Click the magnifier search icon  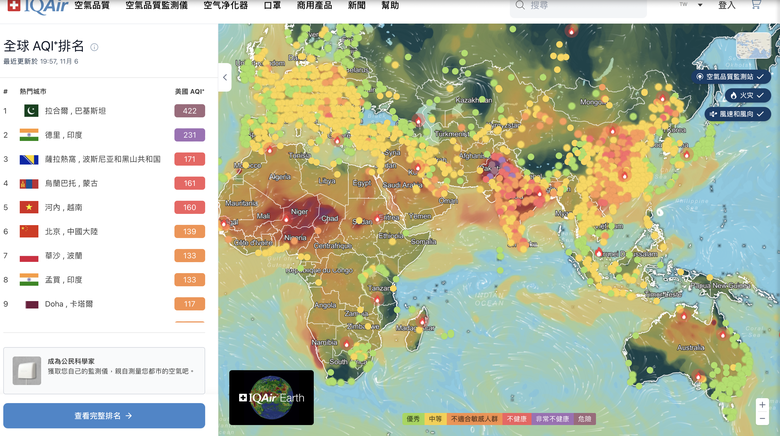pos(520,5)
